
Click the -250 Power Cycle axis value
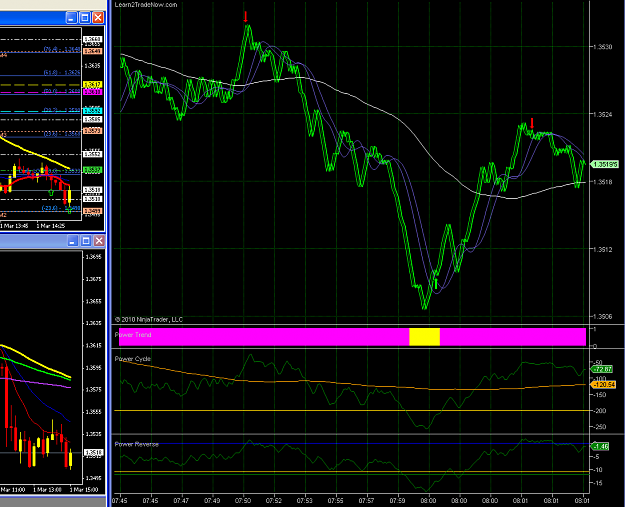coord(600,427)
